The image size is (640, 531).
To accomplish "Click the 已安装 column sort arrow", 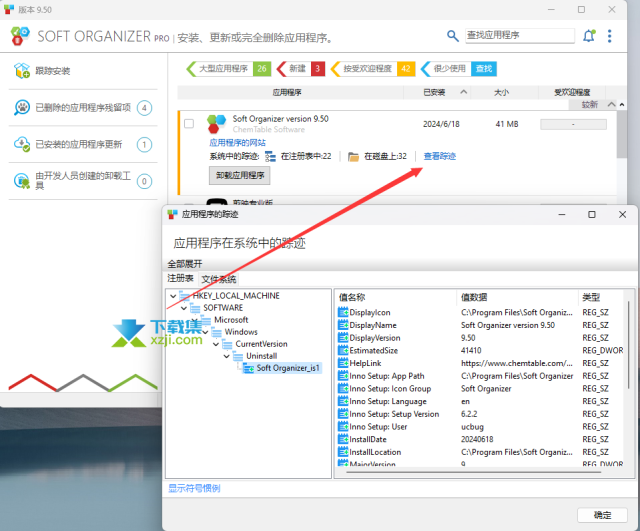I will 464,92.
